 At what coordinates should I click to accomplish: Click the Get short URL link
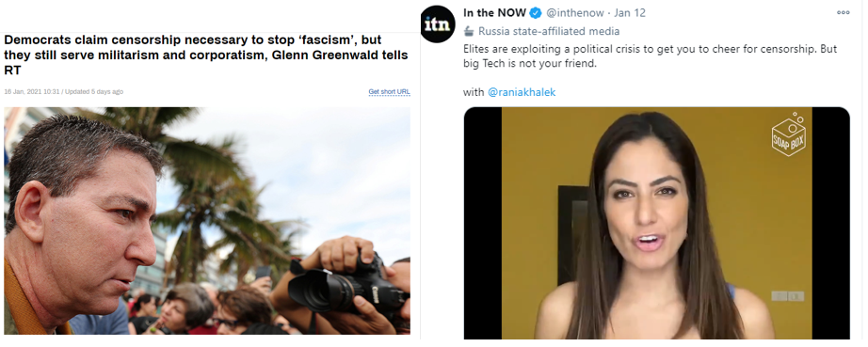click(x=389, y=92)
